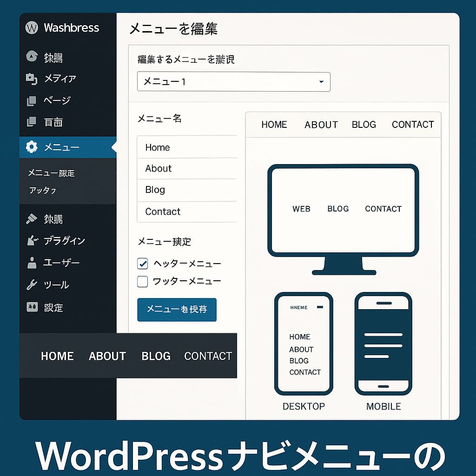The width and height of the screenshot is (476, 476).
Task: Click the dark MOBILE phone illustration
Action: click(383, 344)
